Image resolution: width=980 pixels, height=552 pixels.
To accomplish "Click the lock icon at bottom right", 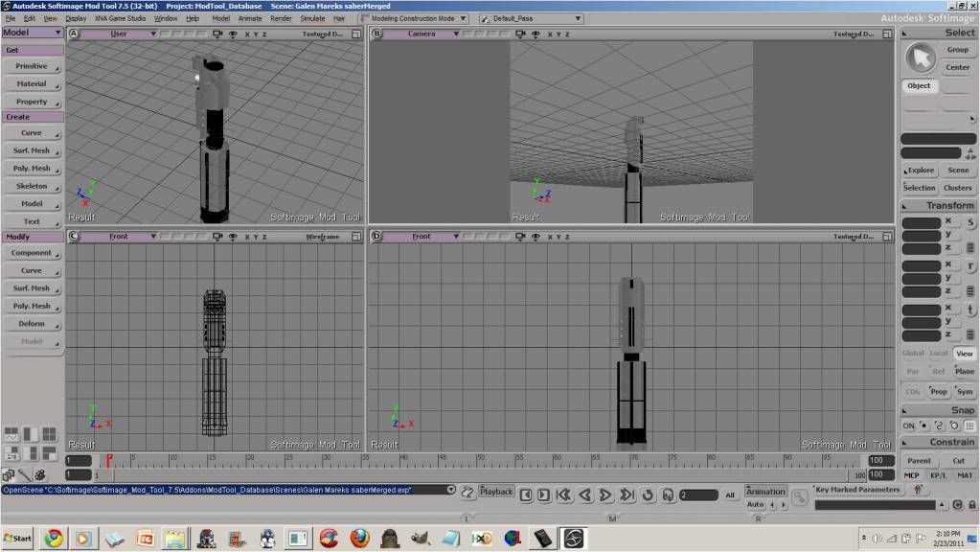I will click(972, 504).
